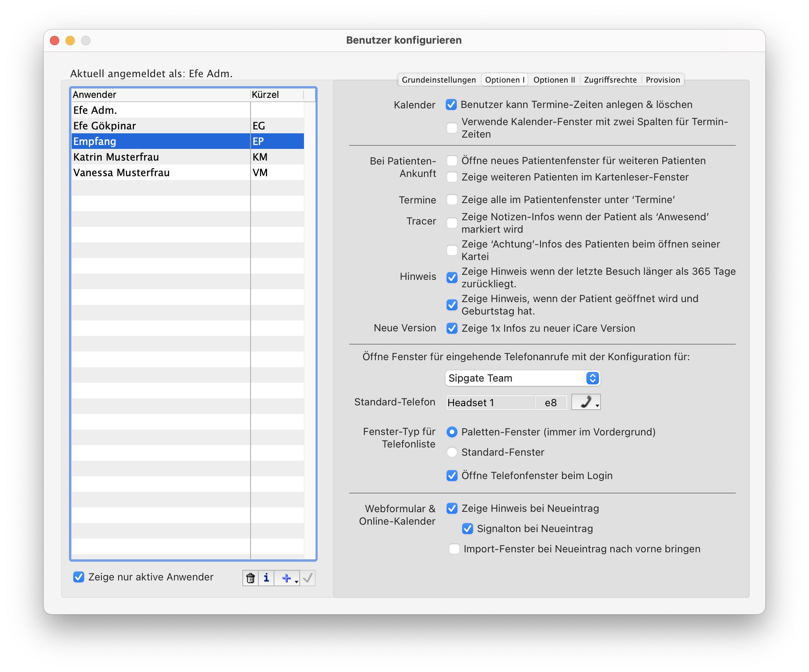Switch to the Optionen II tab
809x672 pixels.
[554, 80]
